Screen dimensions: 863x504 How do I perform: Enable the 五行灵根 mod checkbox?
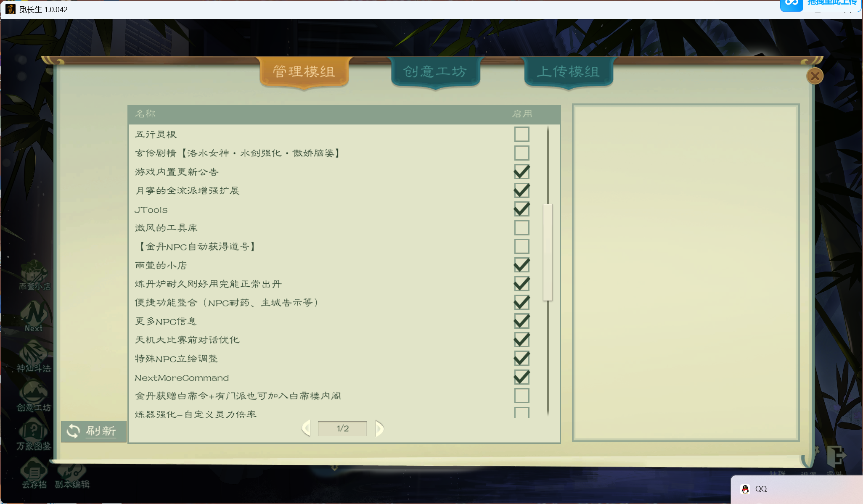[x=522, y=134]
